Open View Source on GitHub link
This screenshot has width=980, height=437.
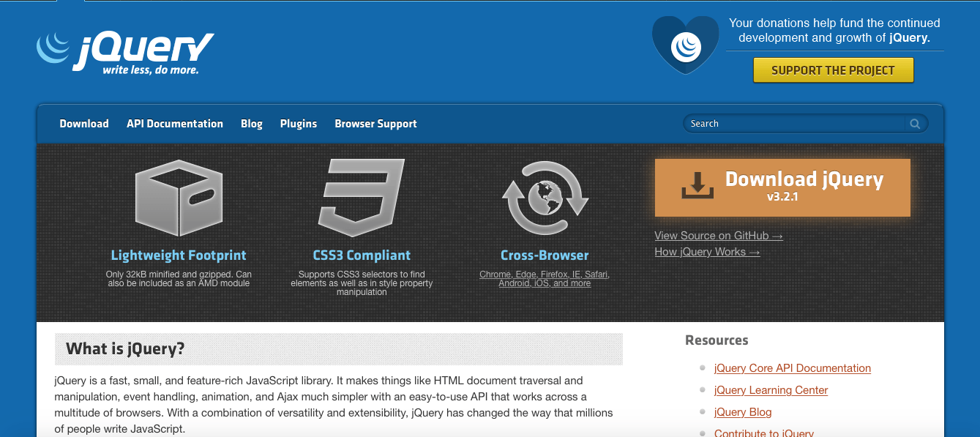coord(718,236)
